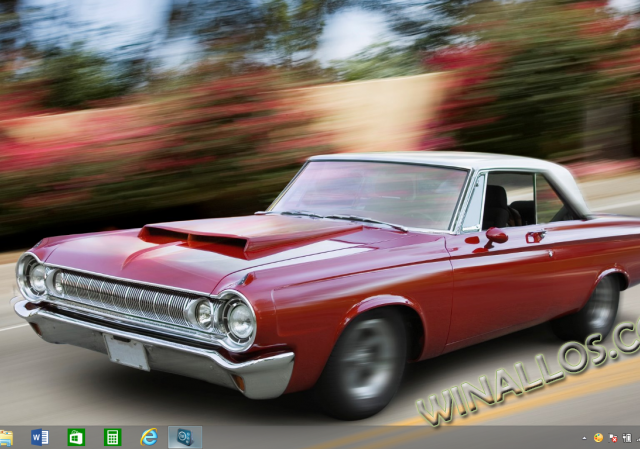640x449 pixels.
Task: Click the car's windshield on wallpaper
Action: coord(370,192)
